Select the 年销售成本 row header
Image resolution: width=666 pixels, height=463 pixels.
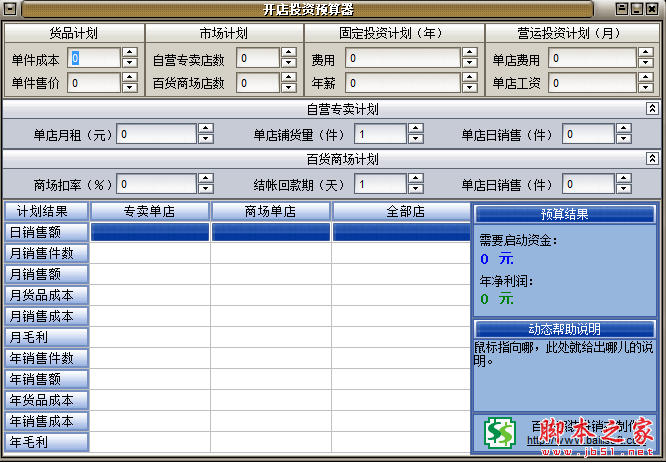coord(46,421)
